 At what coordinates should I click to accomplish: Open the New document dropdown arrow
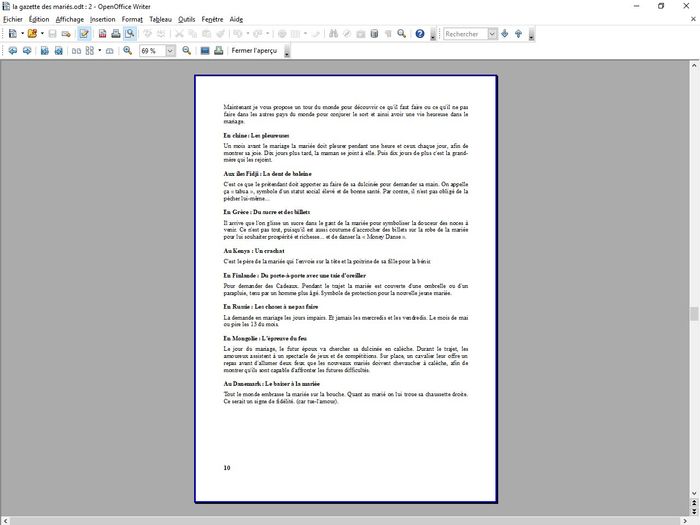(x=22, y=33)
